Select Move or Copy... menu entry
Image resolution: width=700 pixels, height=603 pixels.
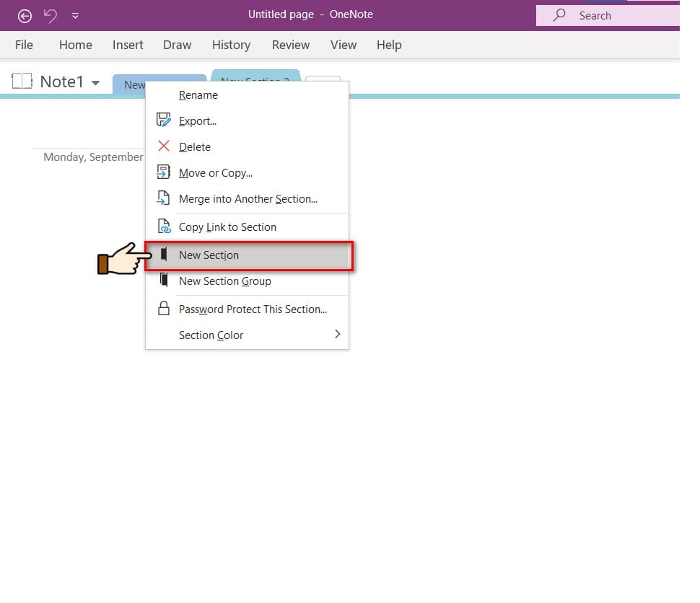pos(247,172)
